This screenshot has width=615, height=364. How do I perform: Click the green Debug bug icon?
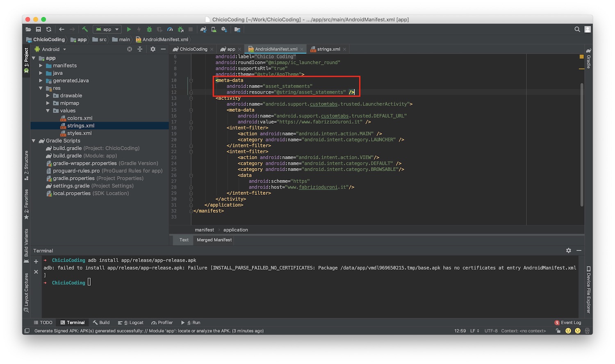click(149, 29)
